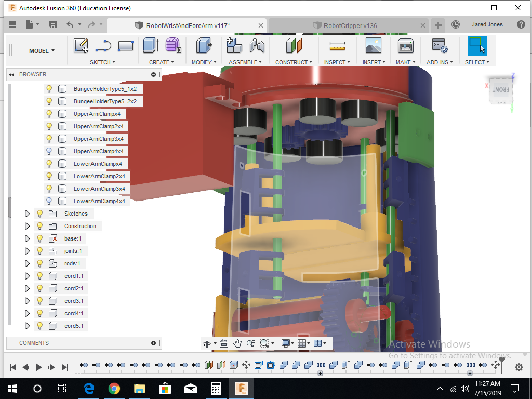
Task: Toggle visibility of Sketches folder
Action: (x=39, y=214)
